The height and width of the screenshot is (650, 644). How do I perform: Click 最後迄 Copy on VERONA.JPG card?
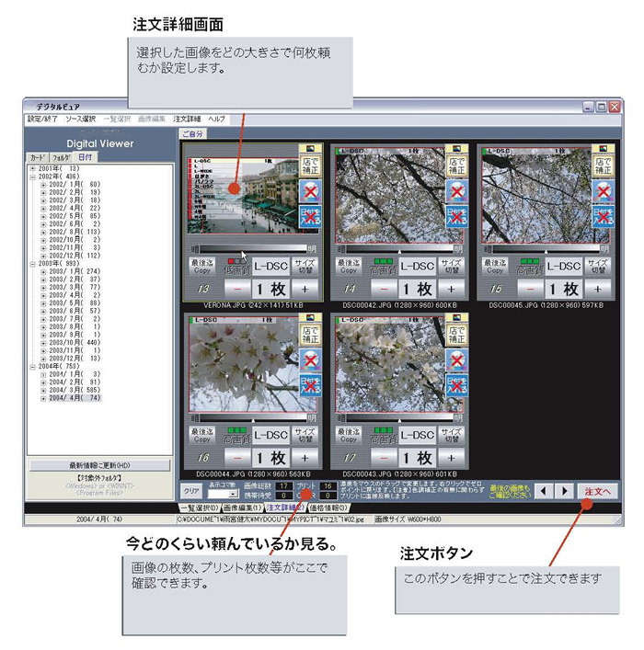pyautogui.click(x=202, y=266)
